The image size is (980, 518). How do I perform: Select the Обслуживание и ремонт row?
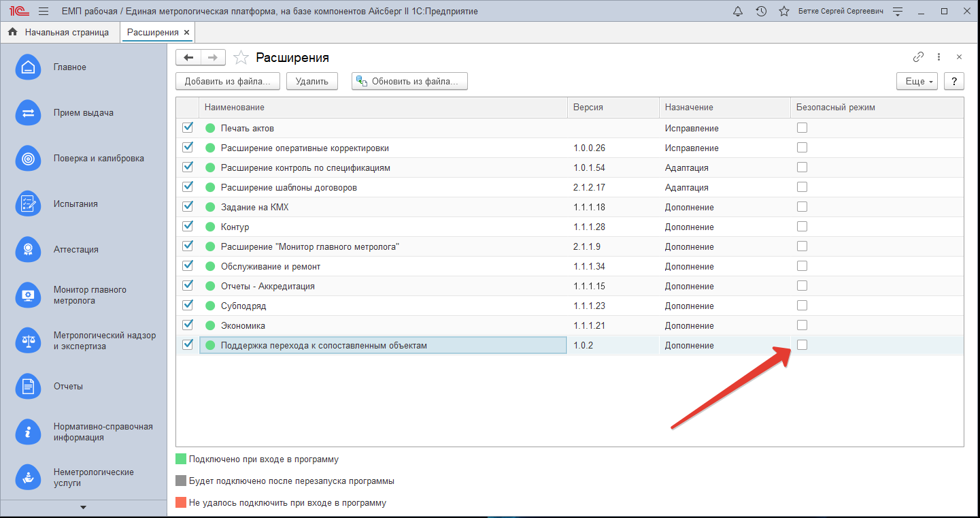click(570, 267)
